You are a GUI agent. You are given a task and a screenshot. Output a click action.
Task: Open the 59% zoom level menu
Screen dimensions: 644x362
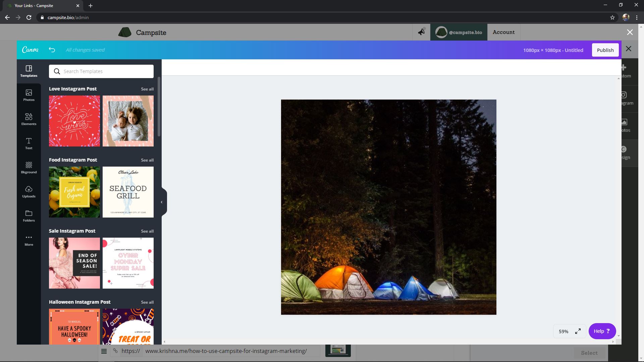[563, 331]
